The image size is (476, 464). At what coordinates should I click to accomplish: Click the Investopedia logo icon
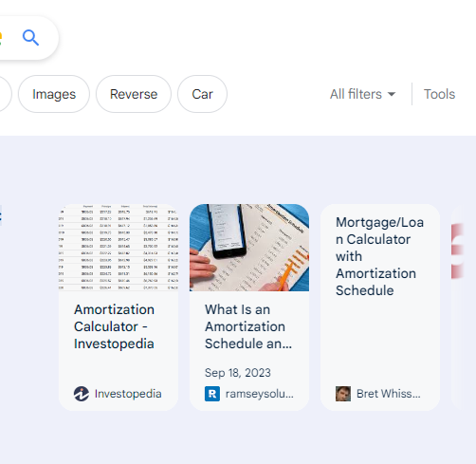(x=82, y=394)
